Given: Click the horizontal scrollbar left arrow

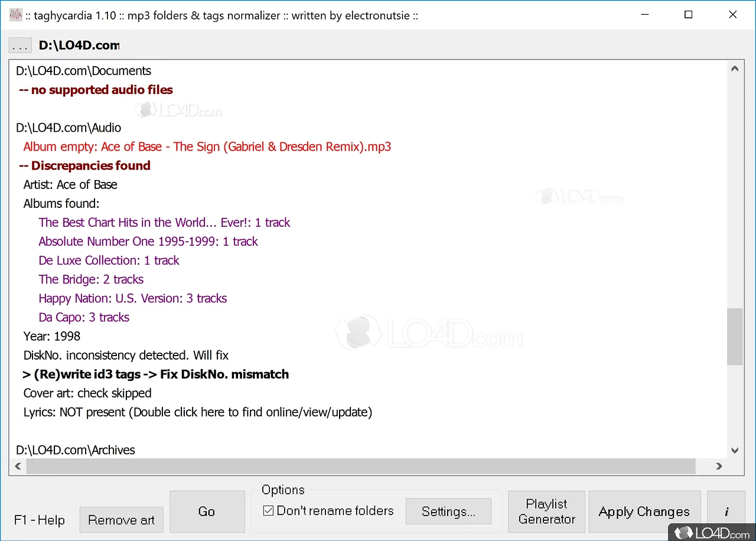Looking at the screenshot, I should pyautogui.click(x=18, y=466).
